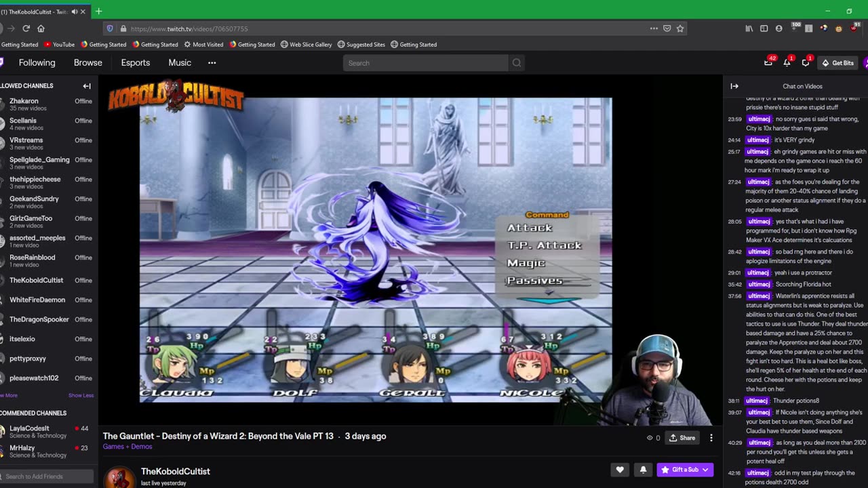The image size is (868, 488).
Task: View site security lock information
Action: [x=123, y=28]
